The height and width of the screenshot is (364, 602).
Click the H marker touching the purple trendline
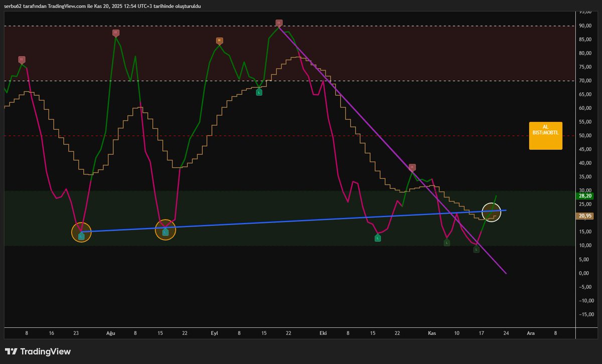point(412,167)
